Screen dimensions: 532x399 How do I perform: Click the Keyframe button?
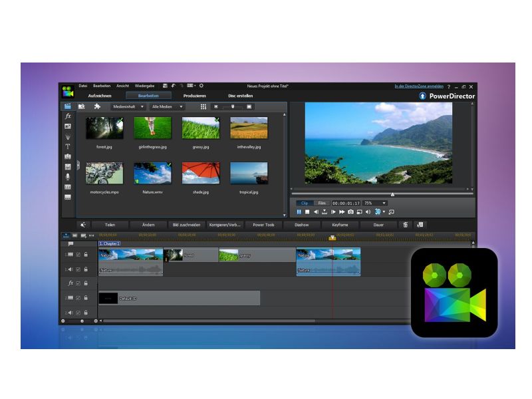coord(340,225)
